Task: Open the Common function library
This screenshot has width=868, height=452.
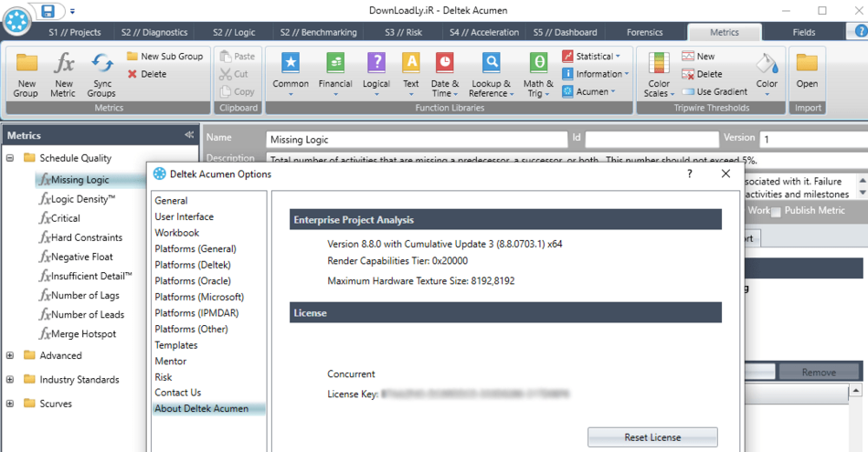Action: point(290,74)
